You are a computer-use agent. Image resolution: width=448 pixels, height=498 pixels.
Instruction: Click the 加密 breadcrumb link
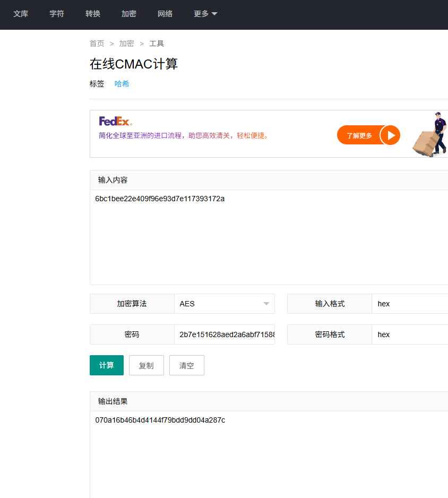click(126, 43)
